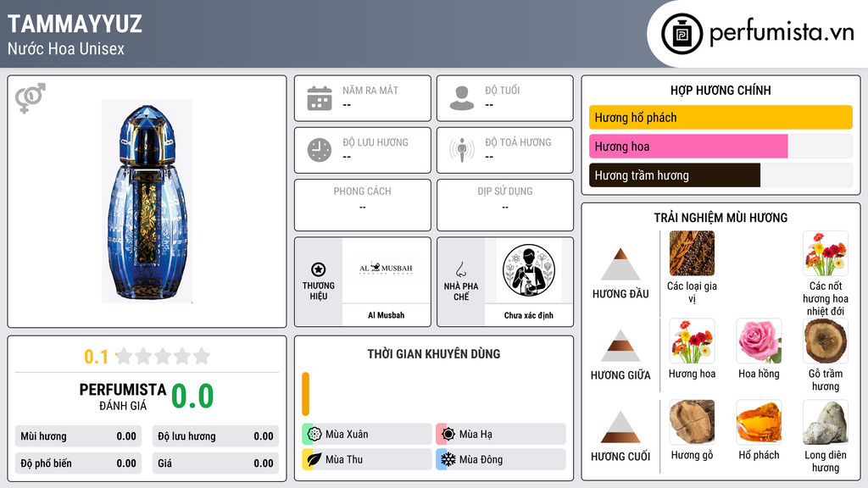The height and width of the screenshot is (488, 868).
Task: Click the Mùa Đông snowflake icon
Action: (448, 459)
